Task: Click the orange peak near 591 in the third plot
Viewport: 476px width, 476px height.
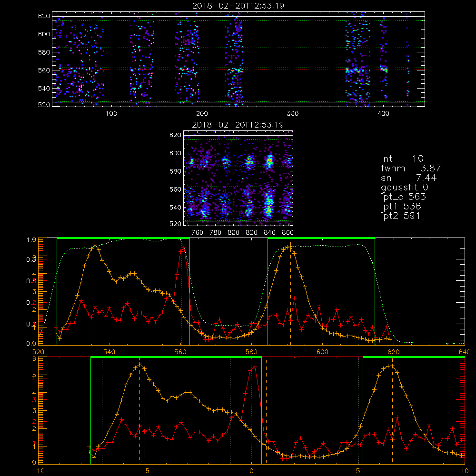Action: (290, 247)
